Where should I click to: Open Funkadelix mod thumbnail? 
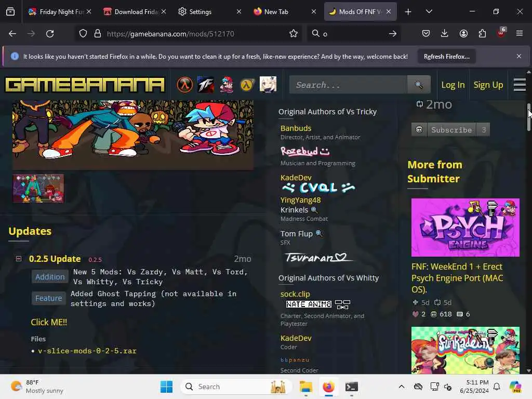(x=465, y=351)
